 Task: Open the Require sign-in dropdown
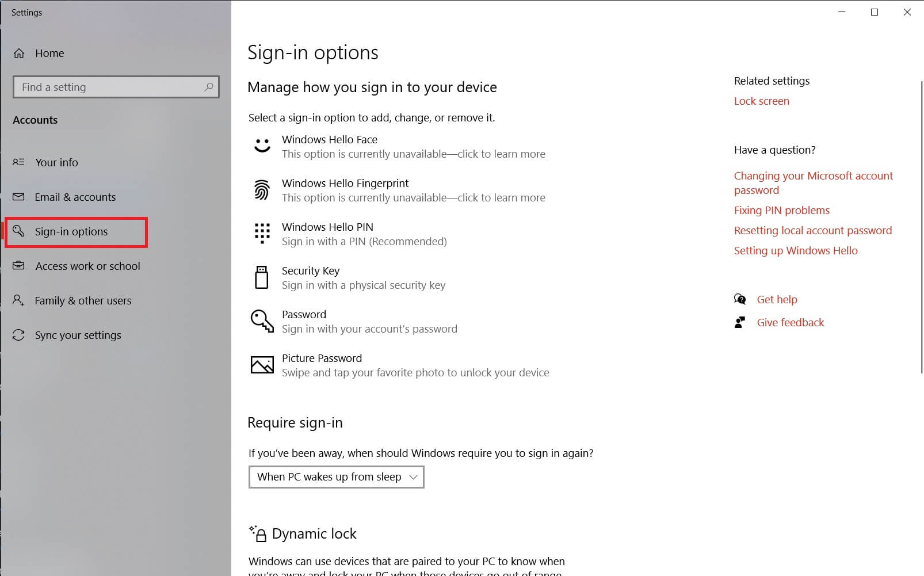(337, 477)
